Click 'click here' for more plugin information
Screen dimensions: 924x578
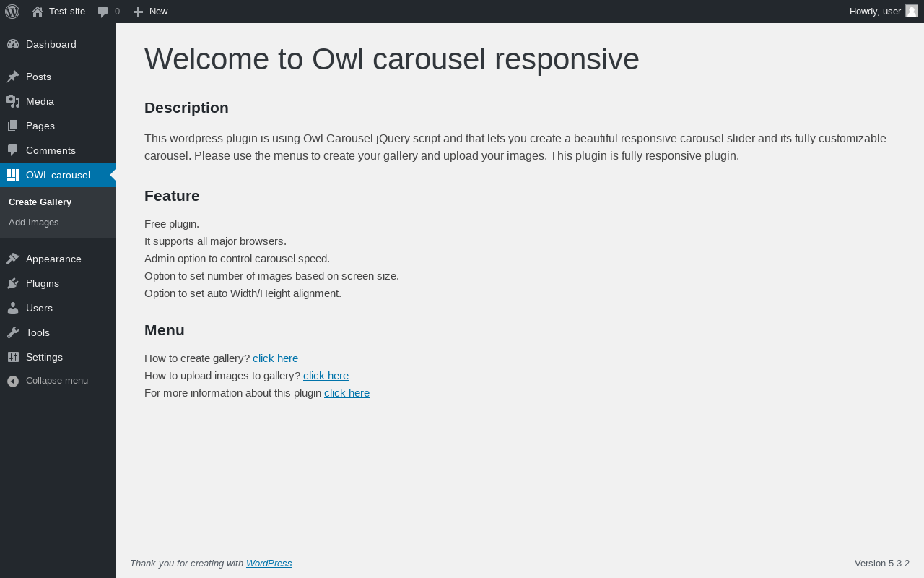tap(346, 393)
